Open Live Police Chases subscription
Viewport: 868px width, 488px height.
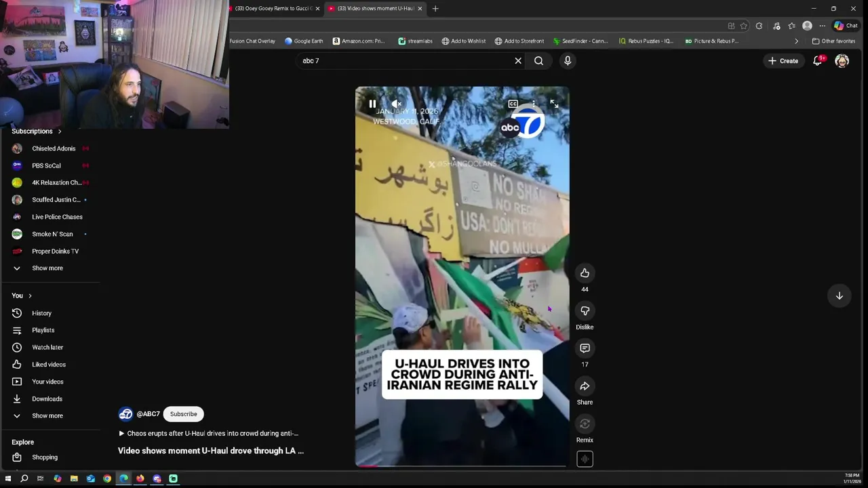[x=51, y=217]
